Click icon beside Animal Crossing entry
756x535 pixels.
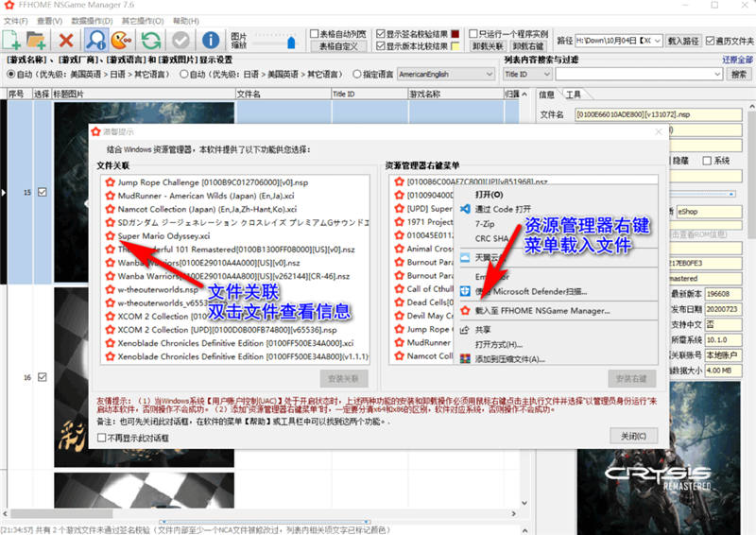point(399,249)
